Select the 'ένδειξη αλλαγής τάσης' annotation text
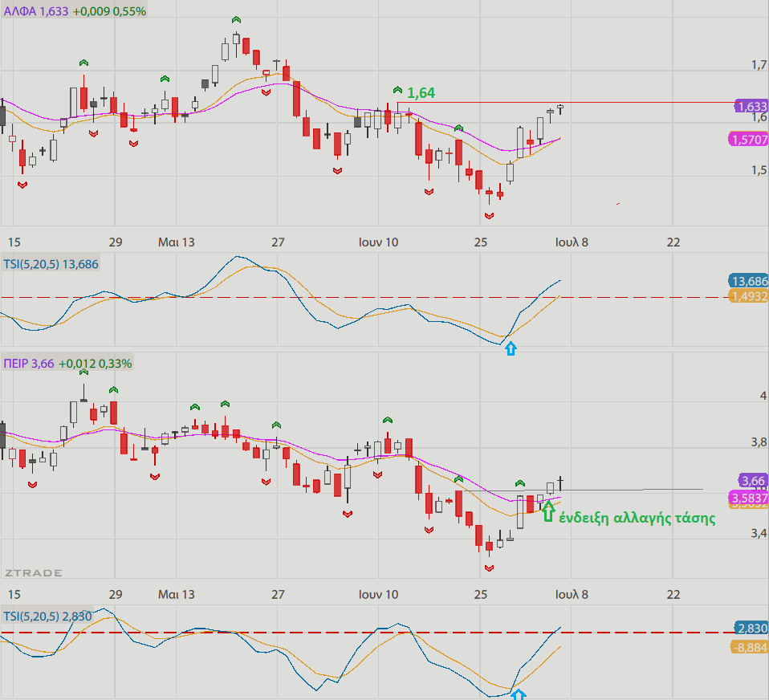The width and height of the screenshot is (769, 700). tap(637, 518)
